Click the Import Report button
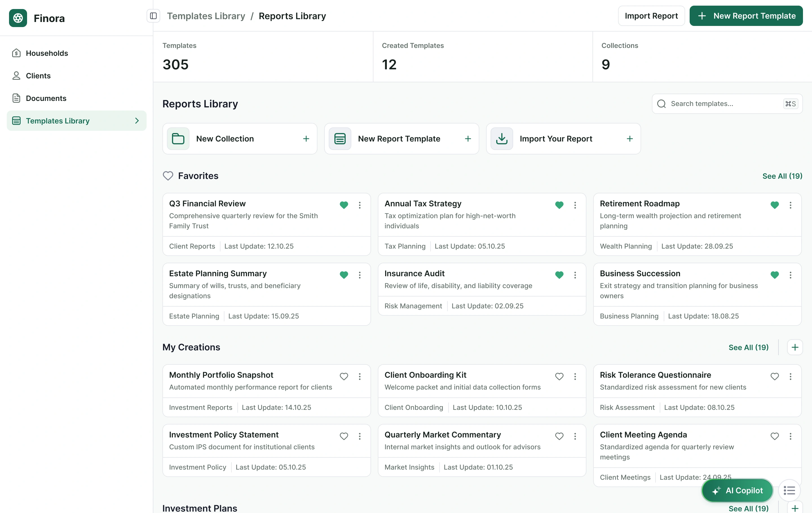812x513 pixels. (x=651, y=16)
